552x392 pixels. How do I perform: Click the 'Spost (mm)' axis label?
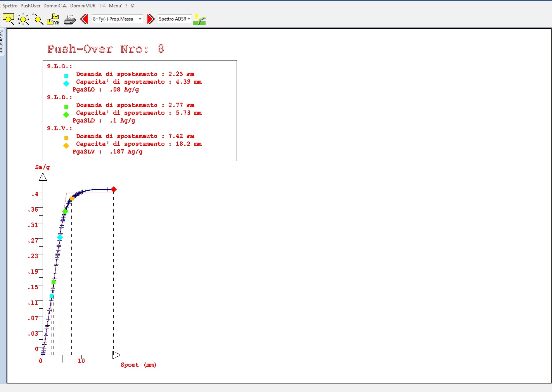pyautogui.click(x=138, y=365)
